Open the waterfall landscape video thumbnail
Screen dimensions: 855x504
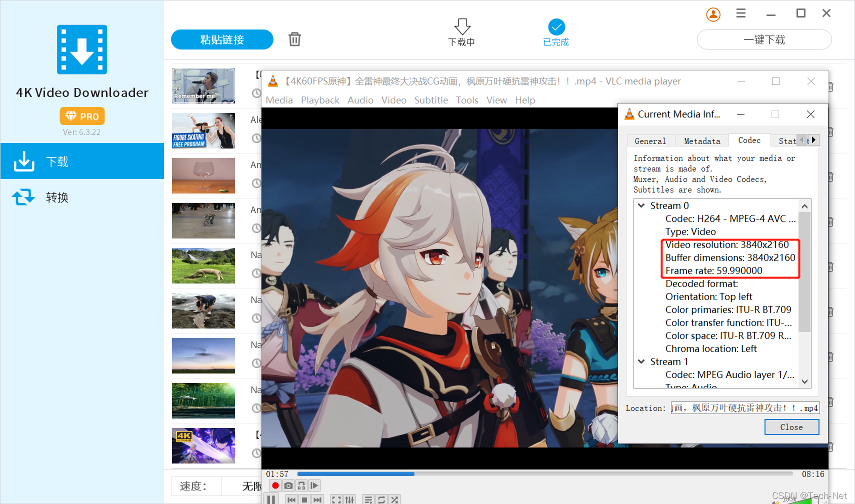point(203,266)
